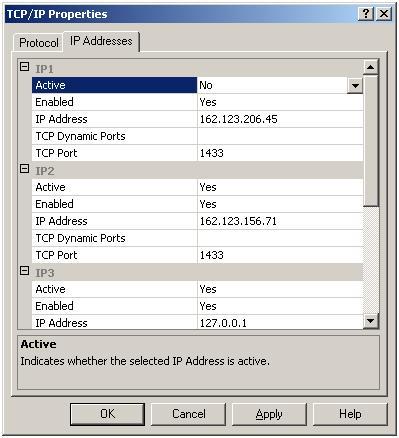Viewport: 399px width, 438px height.
Task: Click the IP2 Enabled value Yes
Action: pyautogui.click(x=208, y=204)
